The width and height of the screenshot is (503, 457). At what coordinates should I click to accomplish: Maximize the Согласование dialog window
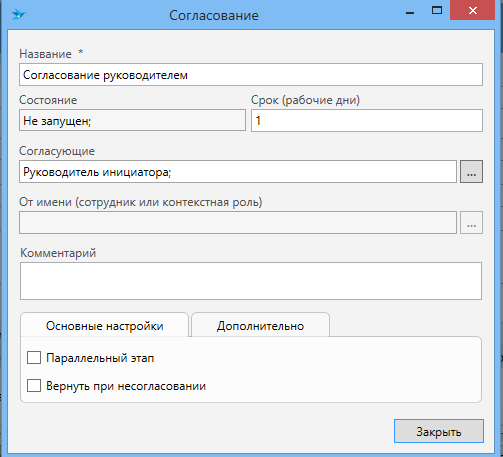[437, 11]
